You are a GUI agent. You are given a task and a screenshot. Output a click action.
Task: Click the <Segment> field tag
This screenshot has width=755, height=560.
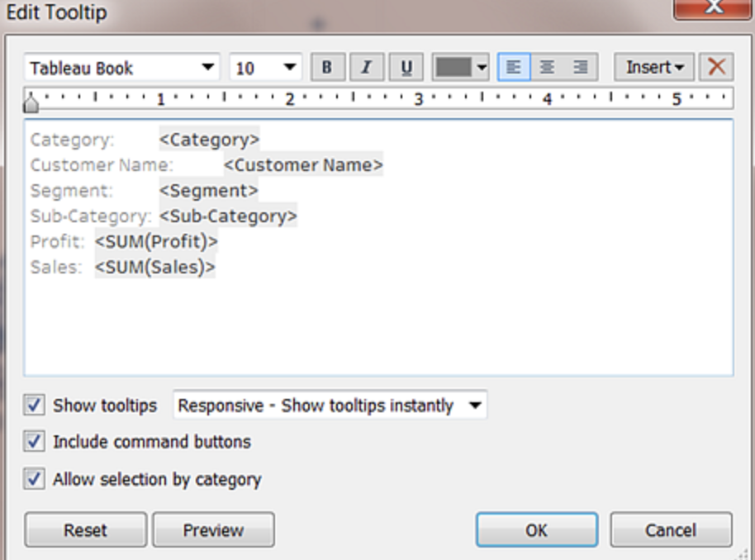[x=208, y=191]
